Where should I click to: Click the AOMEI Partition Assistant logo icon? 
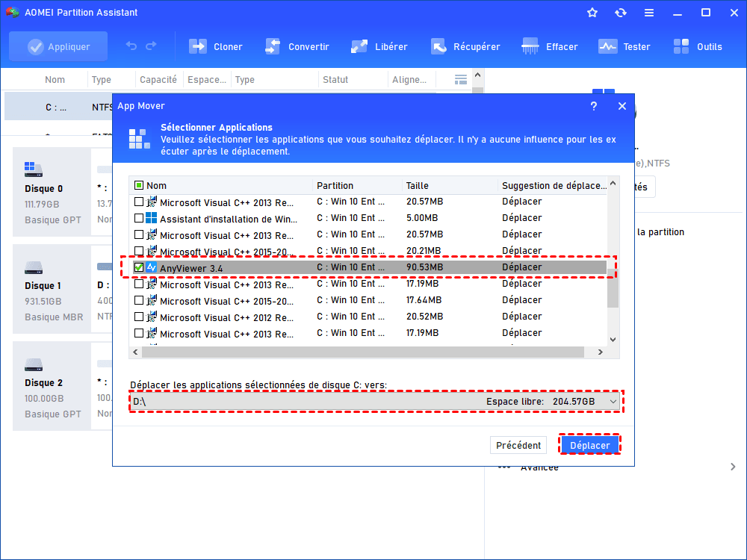(x=13, y=13)
